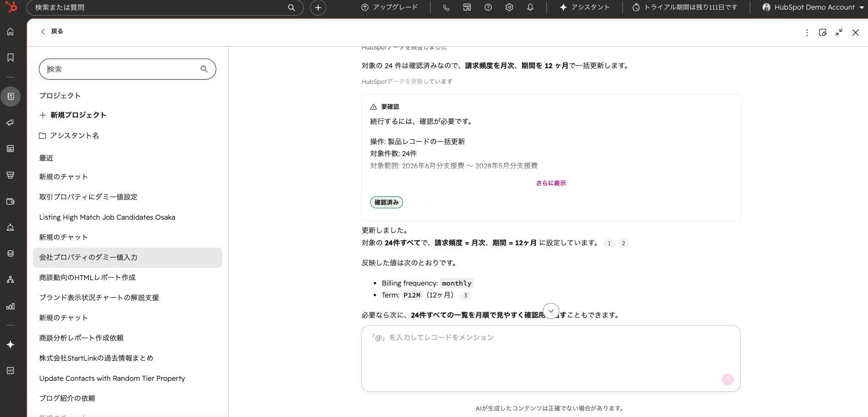
Task: Open the service bell sidebar icon
Action: (x=11, y=227)
